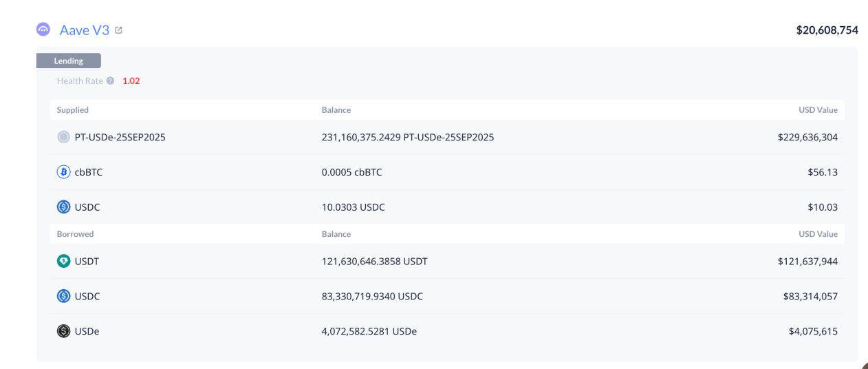Click the Health Rate help question icon
868x369 pixels.
(111, 81)
